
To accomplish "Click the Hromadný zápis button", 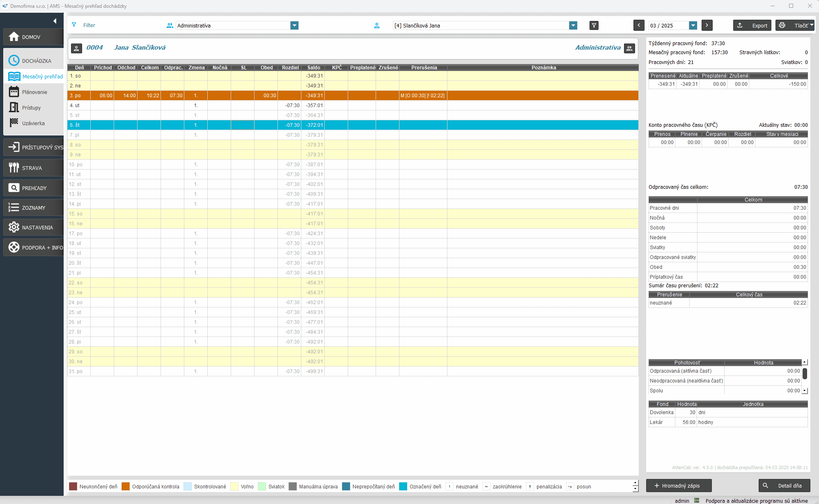I will click(679, 486).
